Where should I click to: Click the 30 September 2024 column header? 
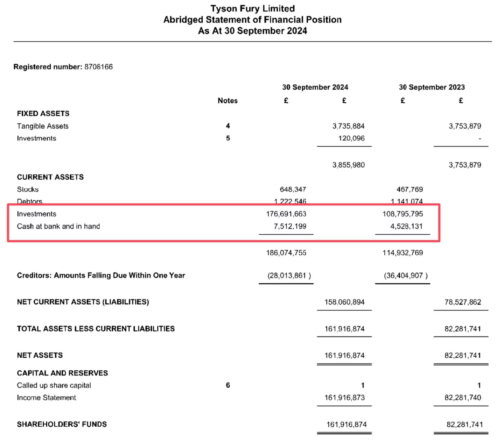(315, 87)
